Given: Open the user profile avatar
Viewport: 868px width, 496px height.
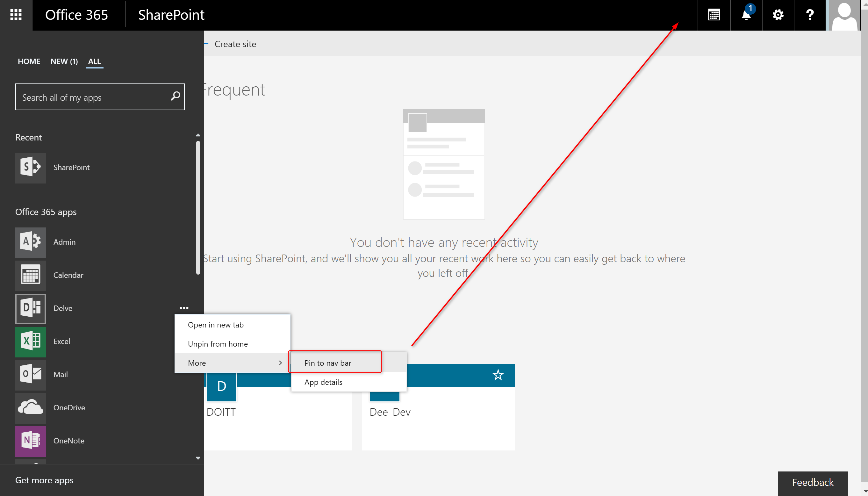Looking at the screenshot, I should pyautogui.click(x=844, y=15).
